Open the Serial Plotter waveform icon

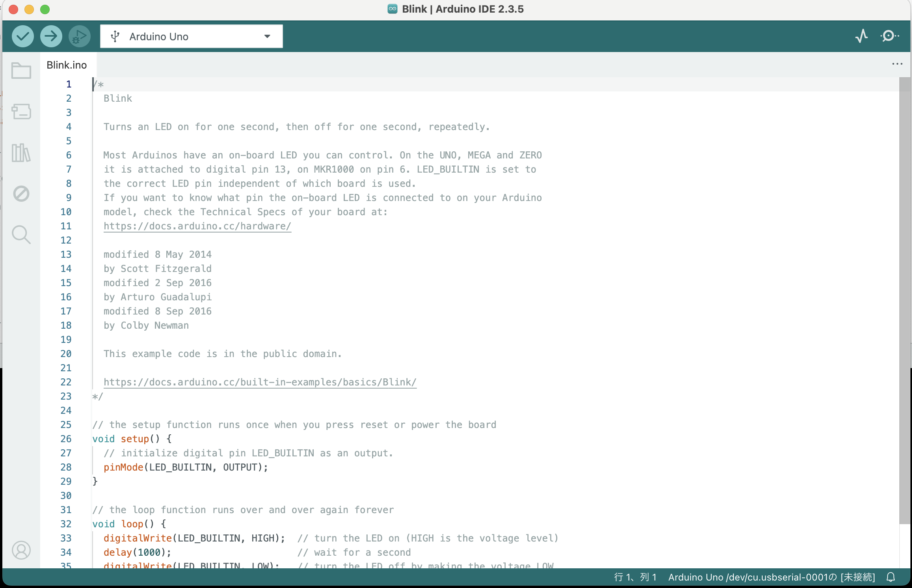862,36
